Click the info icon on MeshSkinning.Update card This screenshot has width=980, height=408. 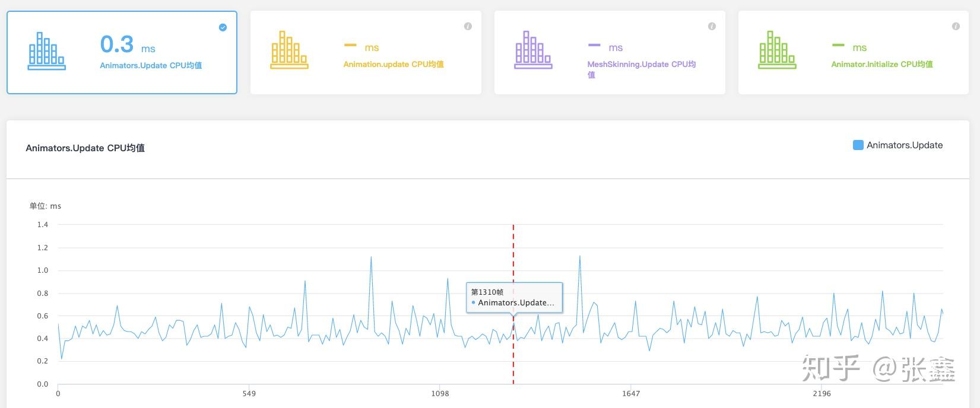712,26
